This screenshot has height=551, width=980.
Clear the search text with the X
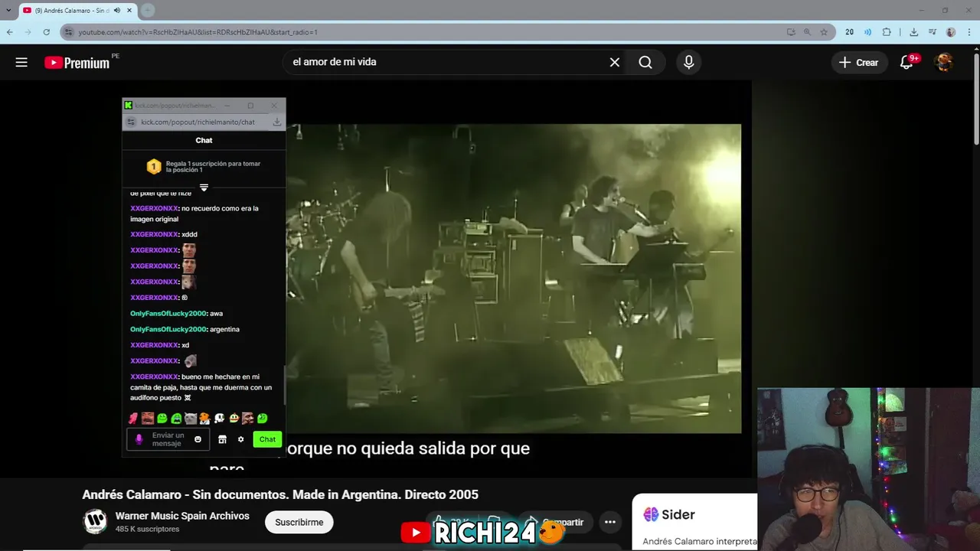(x=614, y=63)
